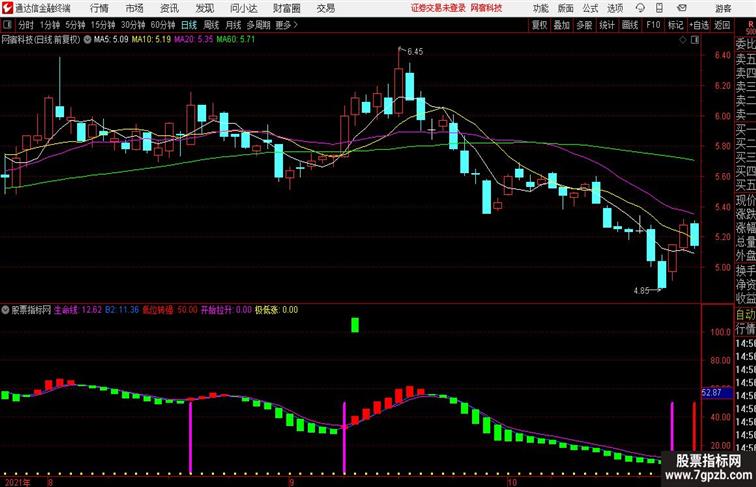
Task: Click the 6.45 high price marker
Action: point(415,52)
